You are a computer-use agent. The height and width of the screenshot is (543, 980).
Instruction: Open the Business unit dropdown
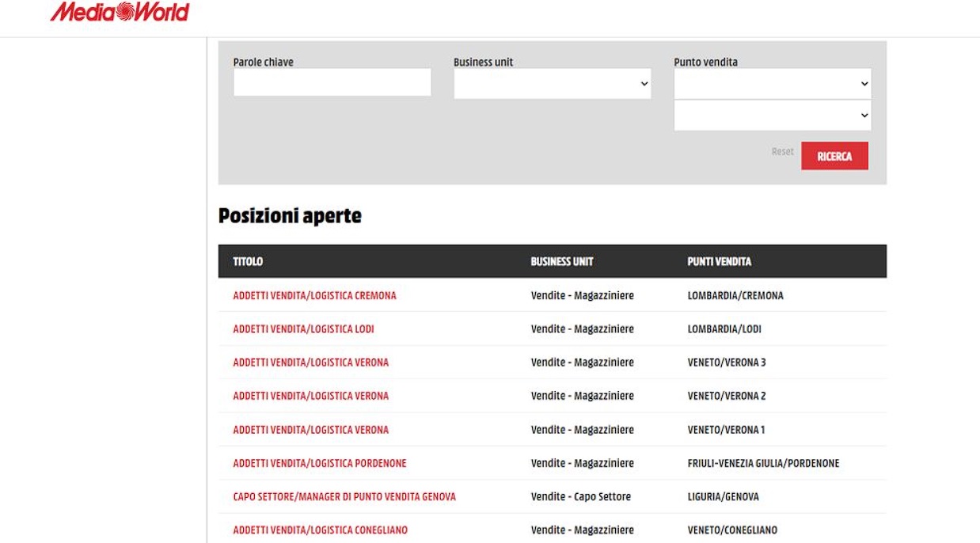click(553, 83)
